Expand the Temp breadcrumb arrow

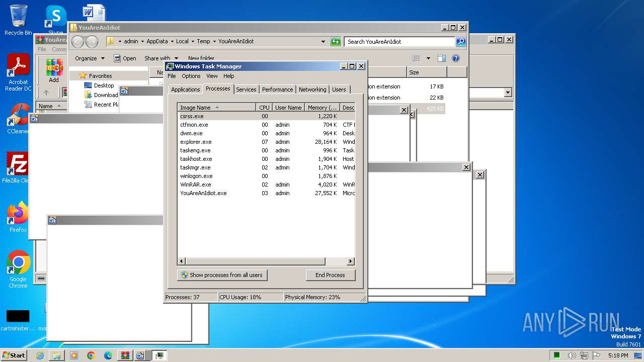(x=214, y=42)
